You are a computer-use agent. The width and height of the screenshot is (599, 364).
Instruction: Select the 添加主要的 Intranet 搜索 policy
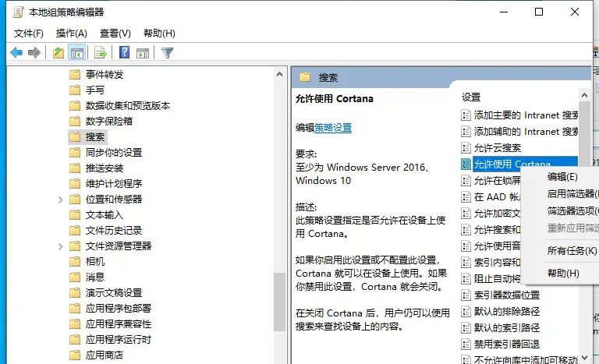[x=520, y=115]
